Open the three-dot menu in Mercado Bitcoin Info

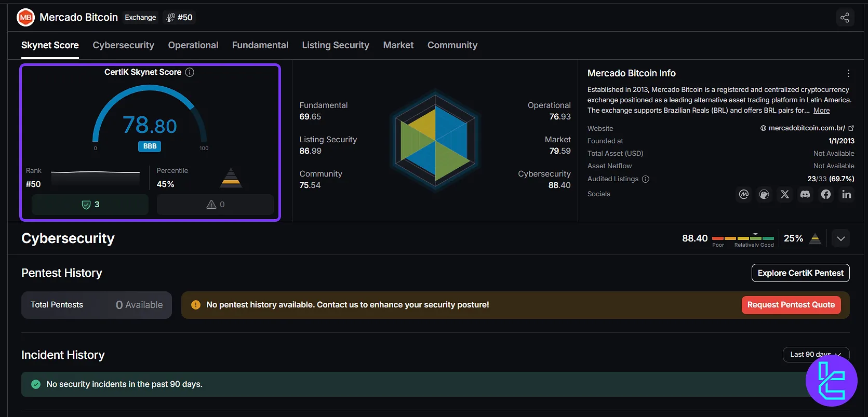click(848, 73)
